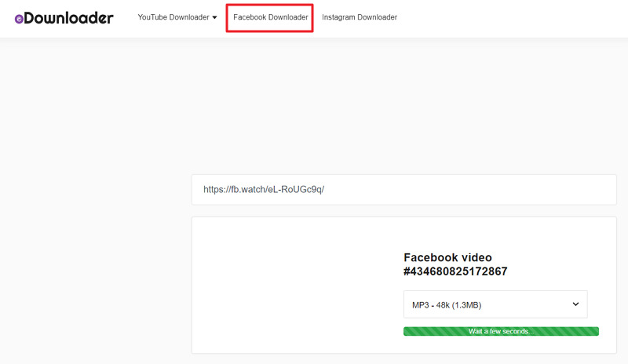
Task: Open the Facebook Downloader page
Action: pyautogui.click(x=270, y=17)
